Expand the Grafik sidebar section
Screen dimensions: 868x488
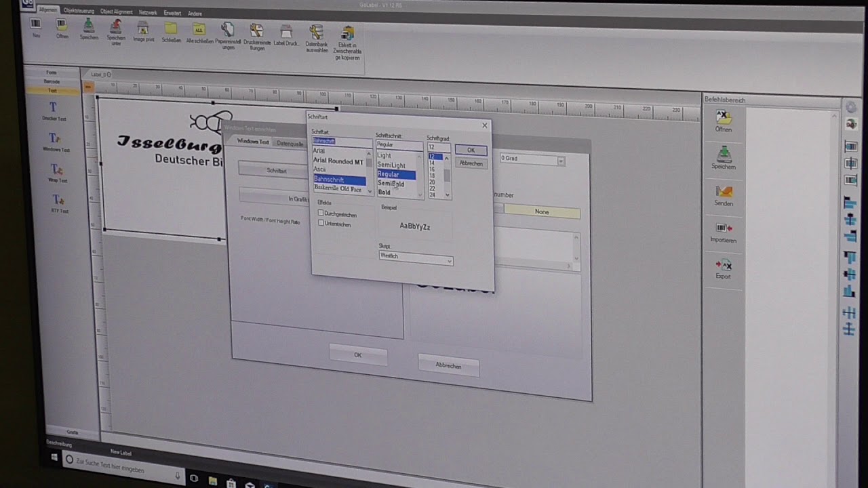click(x=72, y=432)
